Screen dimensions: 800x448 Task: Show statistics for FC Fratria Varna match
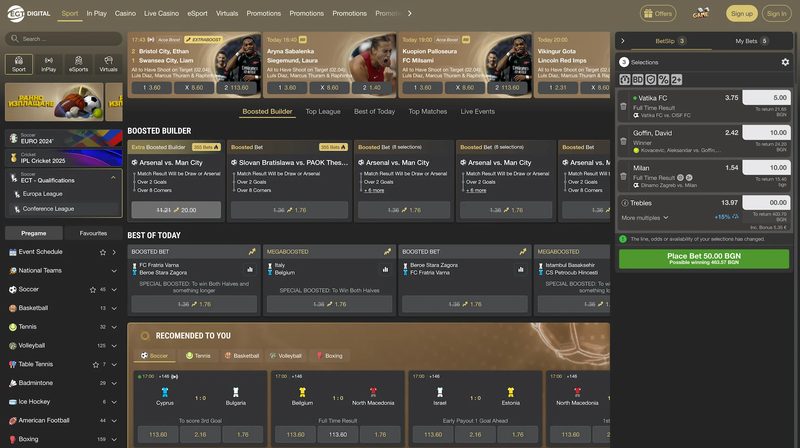250,269
